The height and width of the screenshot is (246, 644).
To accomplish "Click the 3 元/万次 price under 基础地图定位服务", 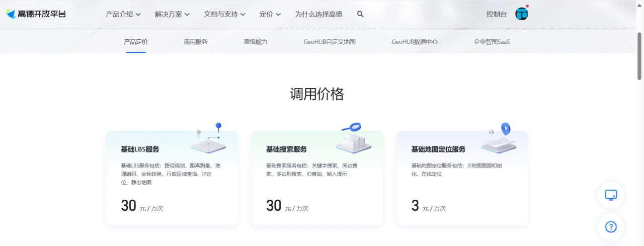I will pos(429,206).
